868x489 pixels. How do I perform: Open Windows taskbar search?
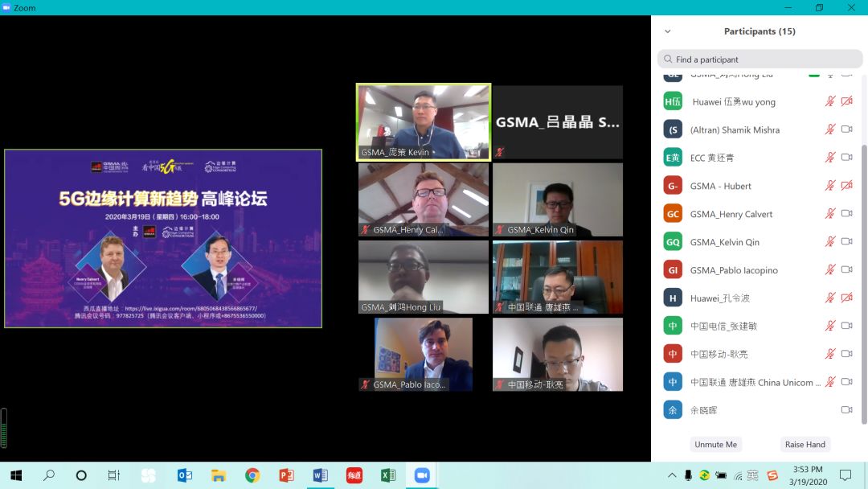tap(49, 475)
